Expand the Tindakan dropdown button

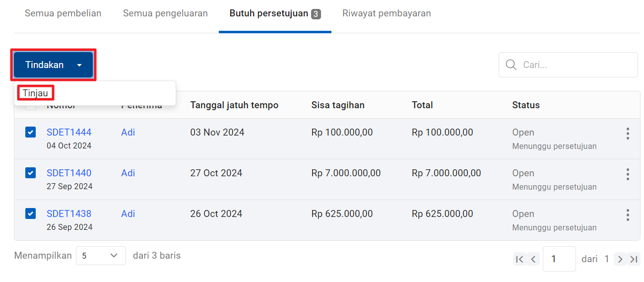point(54,65)
